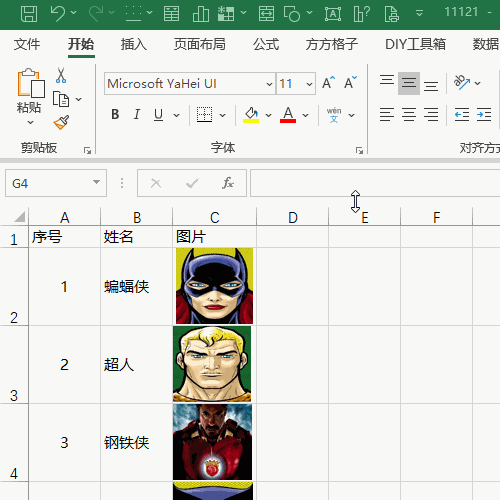Open the customize quick access toolbar arrow

(x=420, y=13)
